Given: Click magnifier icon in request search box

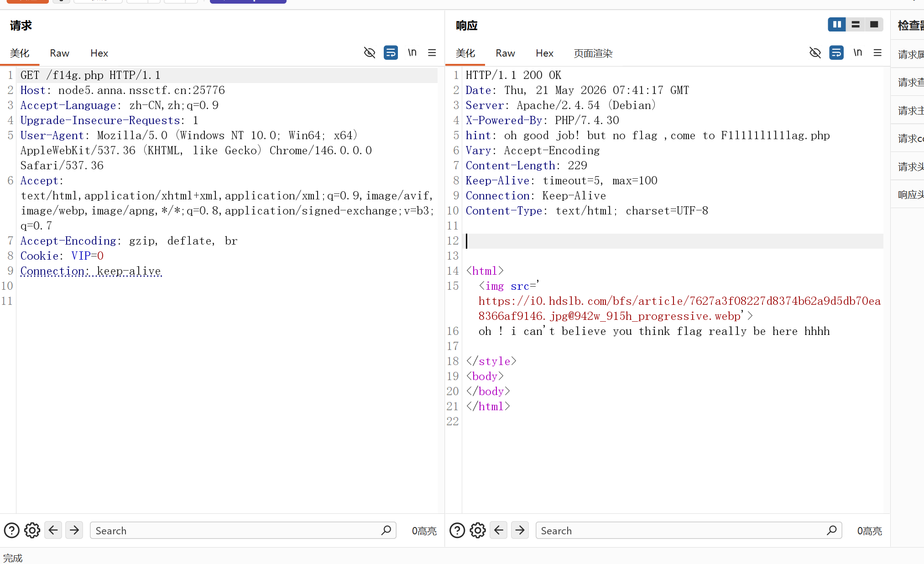Looking at the screenshot, I should (386, 530).
